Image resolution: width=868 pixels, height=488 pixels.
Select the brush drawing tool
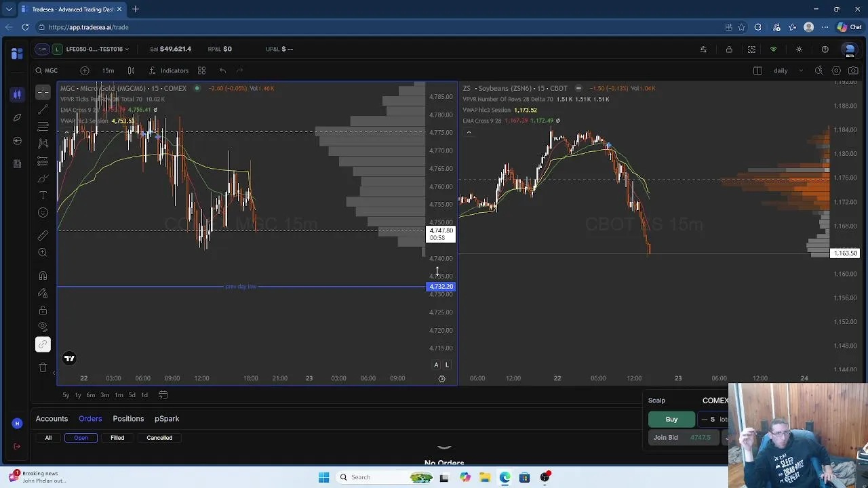coord(43,178)
